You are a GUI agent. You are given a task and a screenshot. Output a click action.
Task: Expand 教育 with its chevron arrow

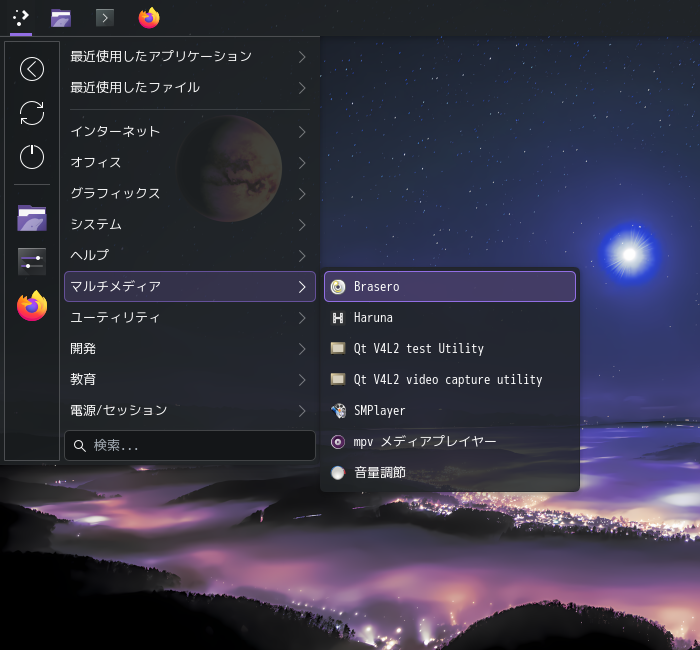(302, 380)
